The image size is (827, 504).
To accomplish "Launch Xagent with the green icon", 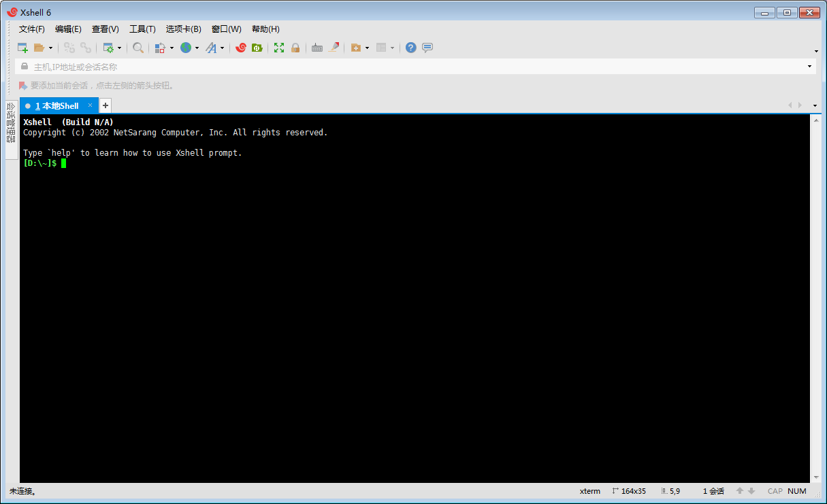I will pyautogui.click(x=257, y=48).
